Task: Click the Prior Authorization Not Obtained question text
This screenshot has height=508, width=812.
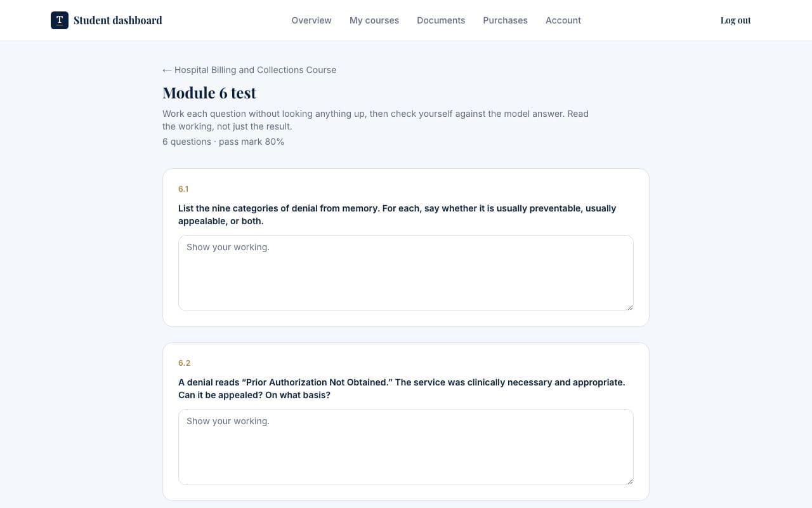Action: point(402,389)
